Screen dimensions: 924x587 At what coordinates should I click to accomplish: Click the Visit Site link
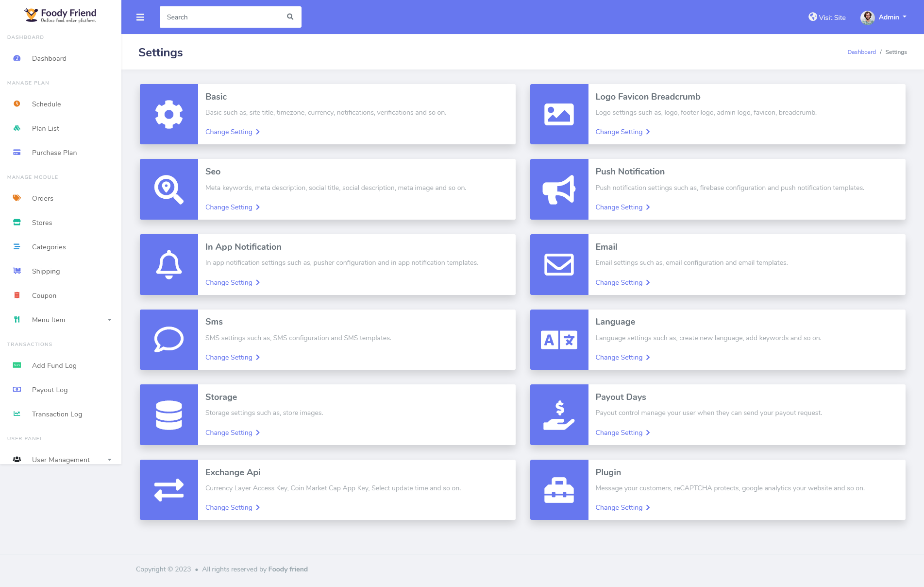[827, 17]
